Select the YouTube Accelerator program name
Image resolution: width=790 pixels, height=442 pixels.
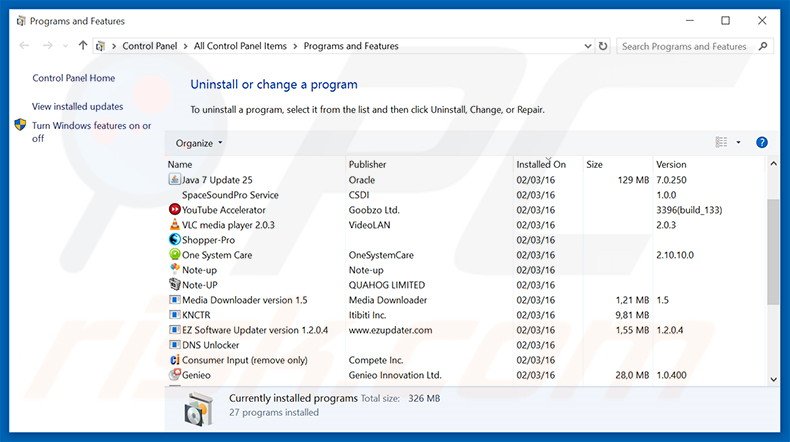click(223, 210)
